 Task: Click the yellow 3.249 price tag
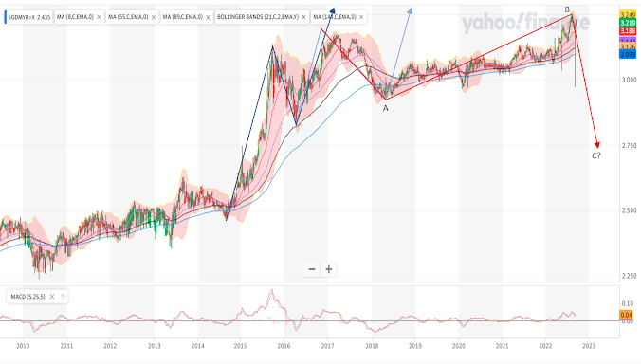point(628,15)
